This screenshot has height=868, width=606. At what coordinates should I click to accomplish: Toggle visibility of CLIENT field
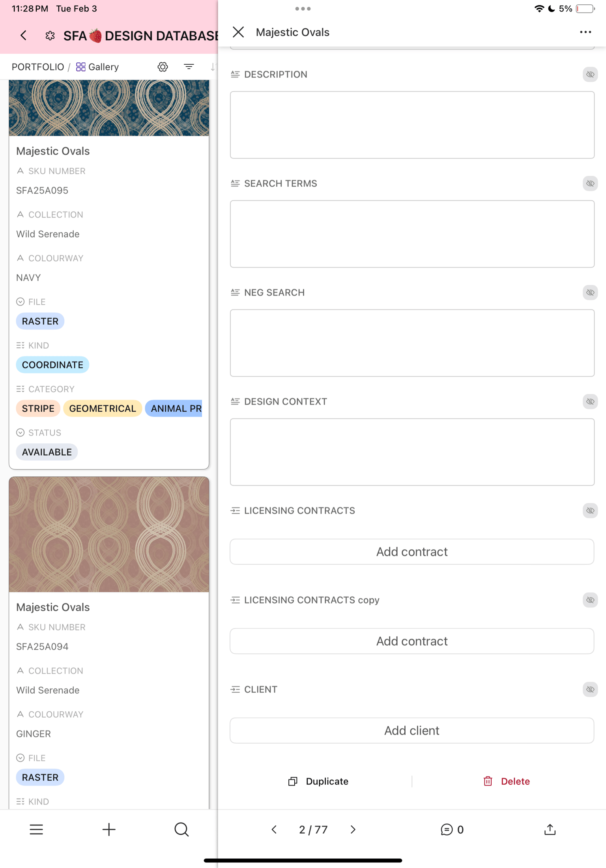tap(590, 689)
